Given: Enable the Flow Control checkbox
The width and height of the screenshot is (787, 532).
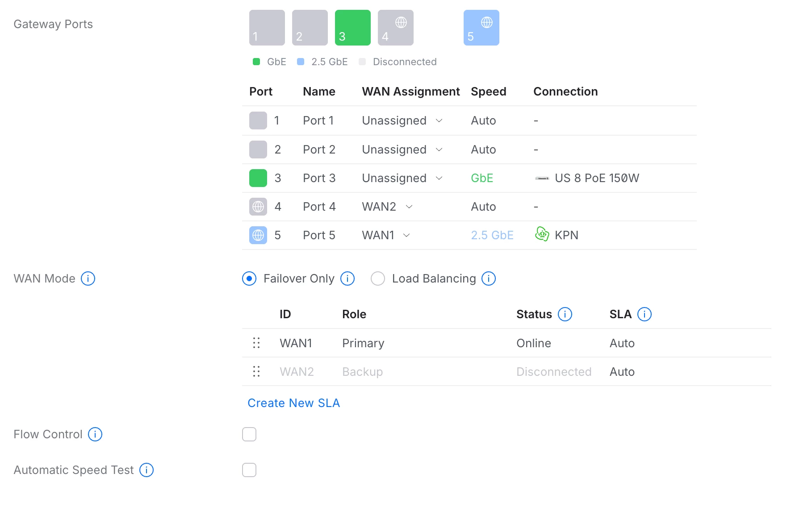Looking at the screenshot, I should (x=249, y=434).
